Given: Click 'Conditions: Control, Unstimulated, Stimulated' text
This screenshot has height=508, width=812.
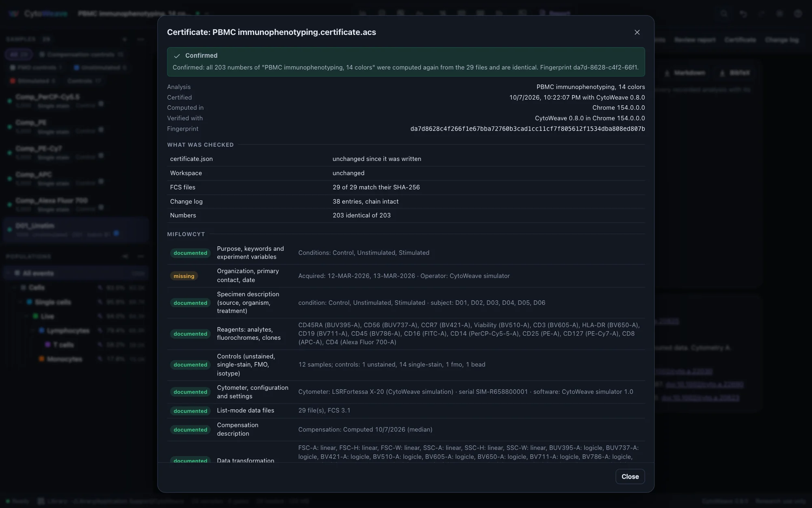Looking at the screenshot, I should point(364,253).
